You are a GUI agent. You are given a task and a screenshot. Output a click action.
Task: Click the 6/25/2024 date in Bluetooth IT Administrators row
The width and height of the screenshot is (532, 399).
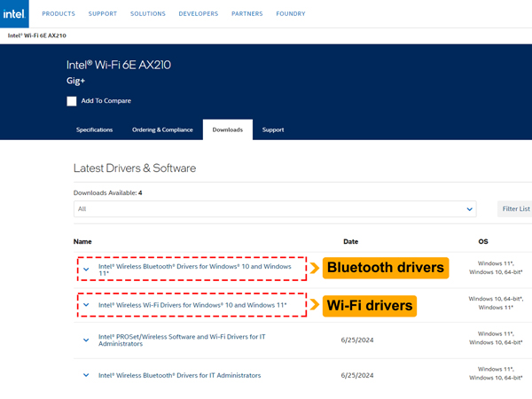357,375
